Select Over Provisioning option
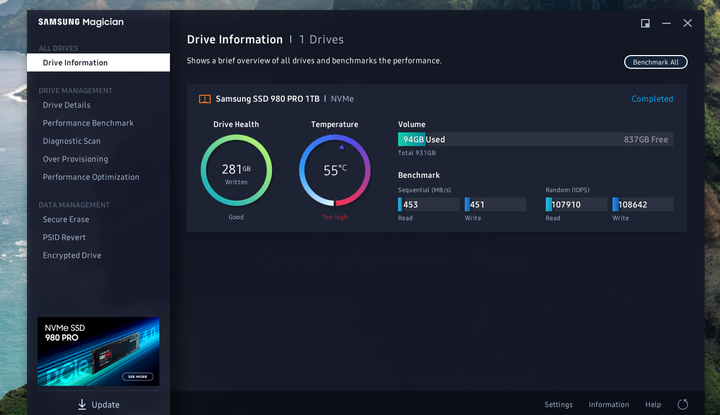 (x=75, y=159)
